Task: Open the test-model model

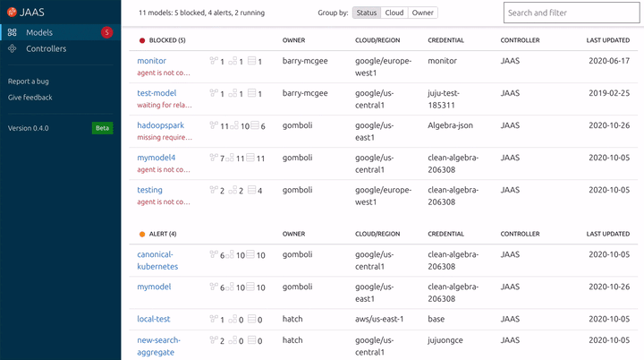Action: 157,93
